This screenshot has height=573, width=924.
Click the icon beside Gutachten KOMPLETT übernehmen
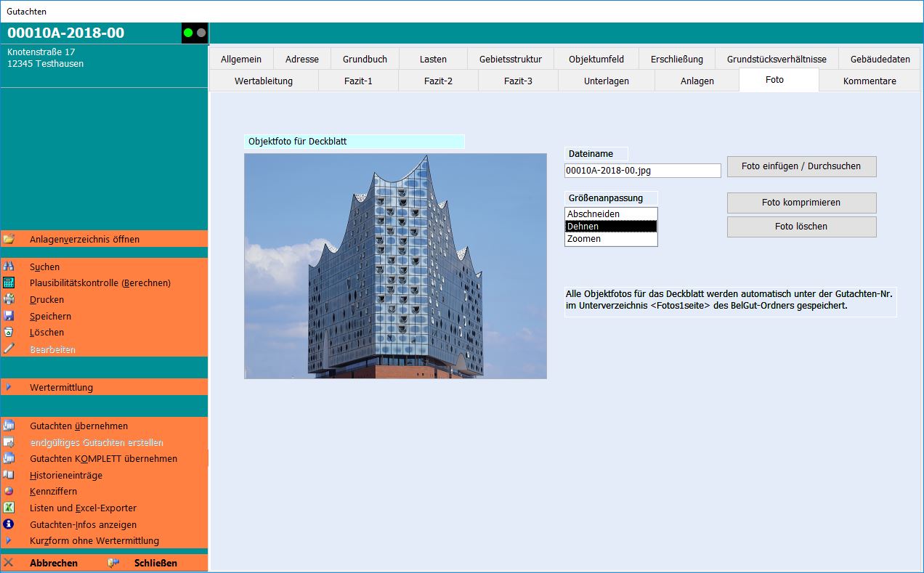(x=9, y=458)
